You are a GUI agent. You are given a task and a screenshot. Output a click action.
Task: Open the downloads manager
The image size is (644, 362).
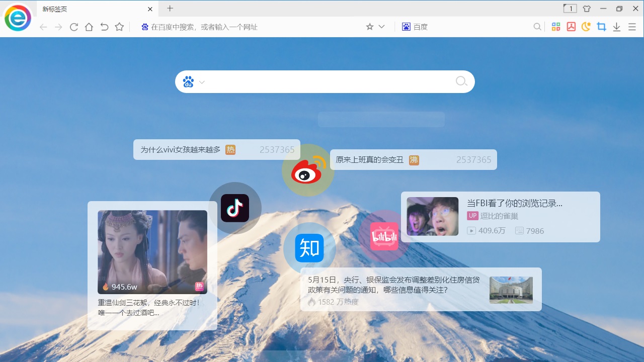[x=617, y=27]
